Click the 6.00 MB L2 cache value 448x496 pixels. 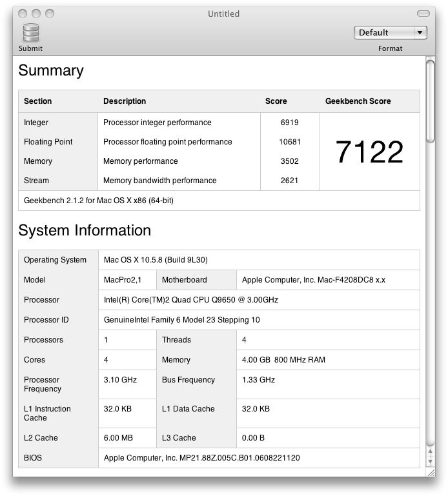pos(118,438)
